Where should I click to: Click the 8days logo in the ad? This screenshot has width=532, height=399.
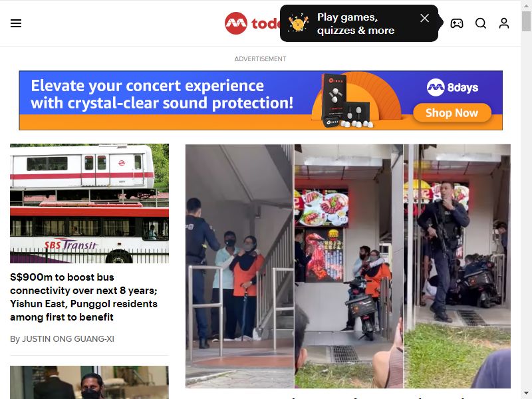(452, 88)
